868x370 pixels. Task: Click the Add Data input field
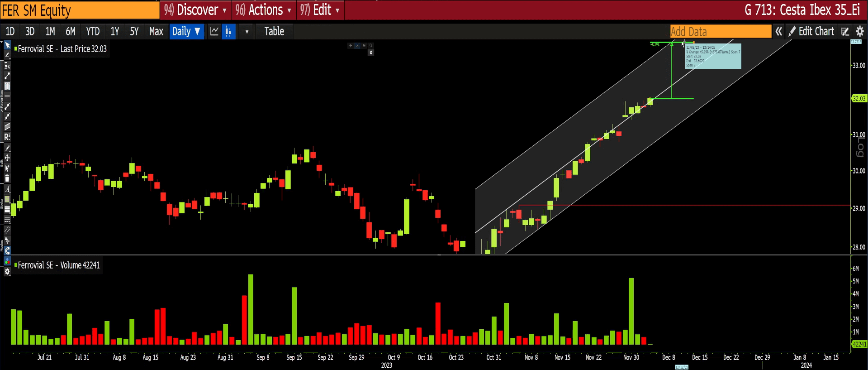coord(721,31)
